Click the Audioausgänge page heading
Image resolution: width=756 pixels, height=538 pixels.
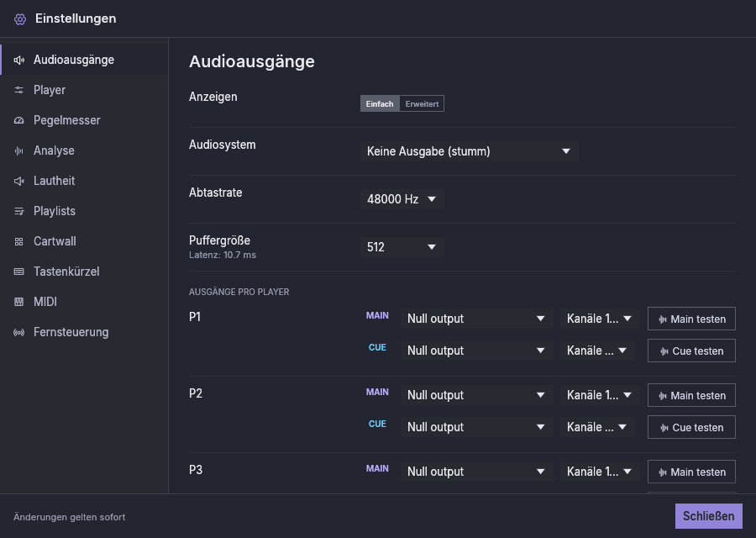(252, 61)
